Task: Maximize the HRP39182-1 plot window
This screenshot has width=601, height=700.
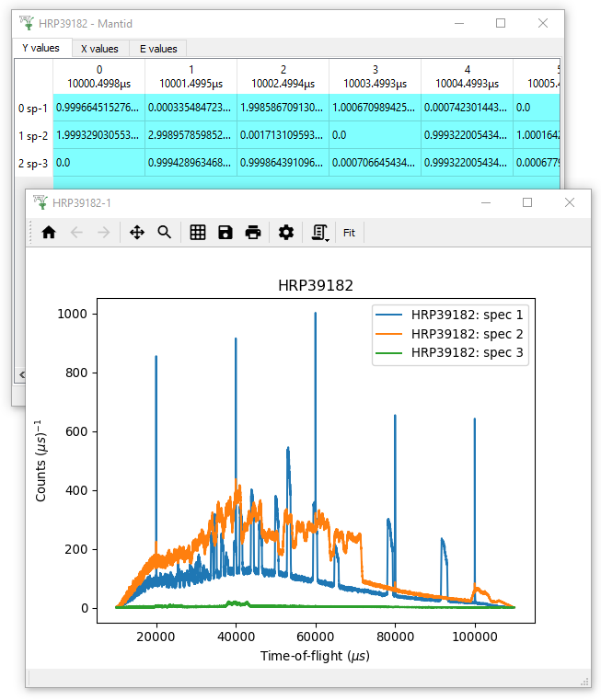Action: 527,202
